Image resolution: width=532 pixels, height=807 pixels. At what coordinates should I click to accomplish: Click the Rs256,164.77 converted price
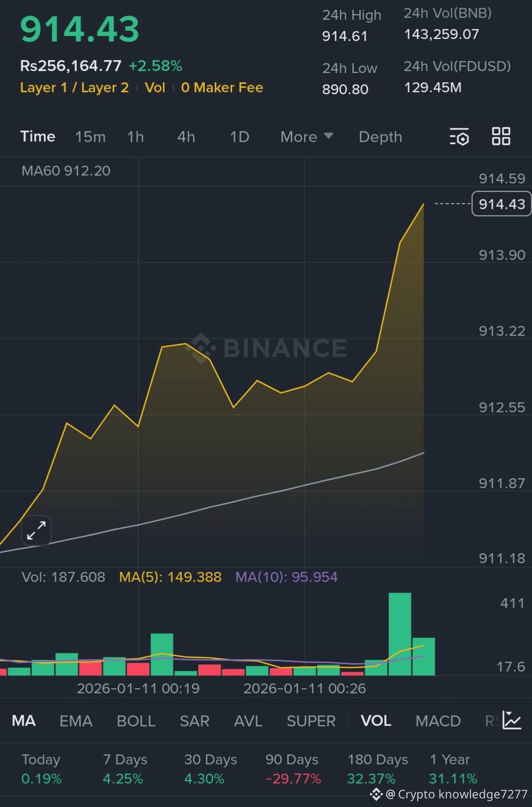tap(70, 66)
